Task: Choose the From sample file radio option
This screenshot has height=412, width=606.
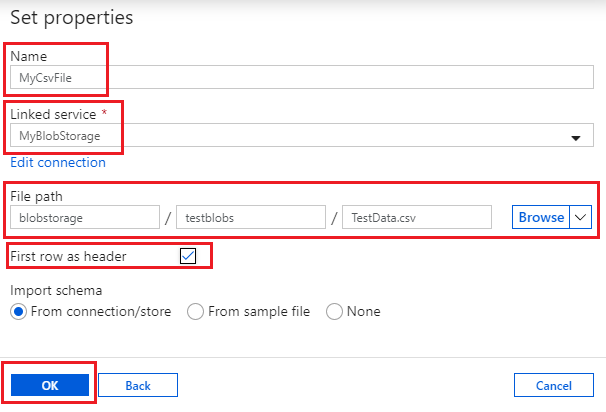Action: pos(197,311)
